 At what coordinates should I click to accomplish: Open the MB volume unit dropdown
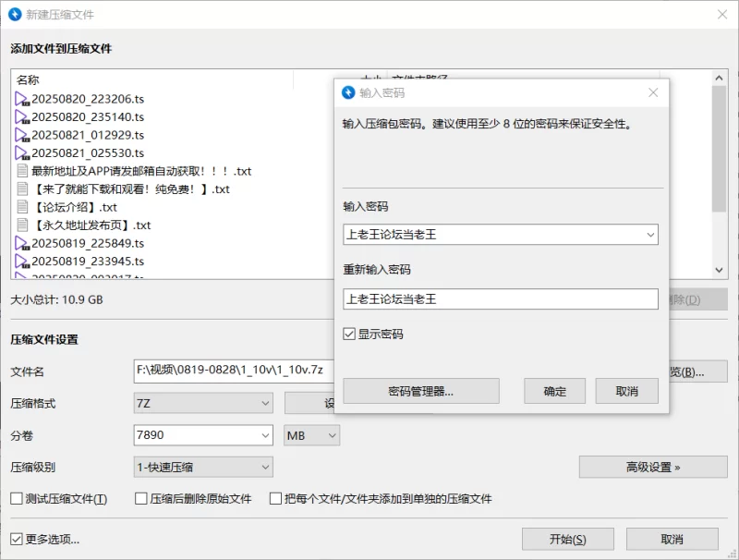[x=312, y=435]
